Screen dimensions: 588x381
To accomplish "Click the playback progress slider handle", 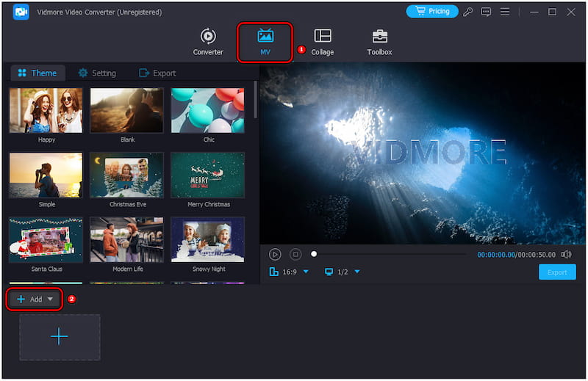I will 314,254.
